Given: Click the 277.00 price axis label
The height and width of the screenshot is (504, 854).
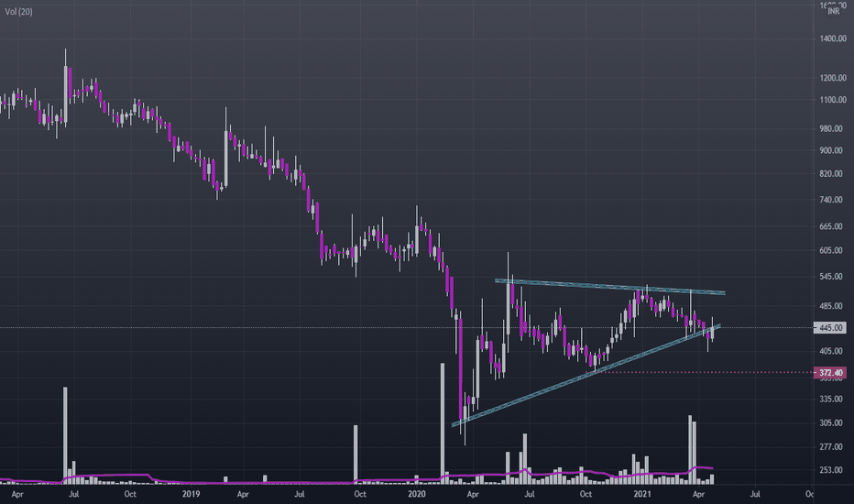Looking at the screenshot, I should tap(831, 447).
